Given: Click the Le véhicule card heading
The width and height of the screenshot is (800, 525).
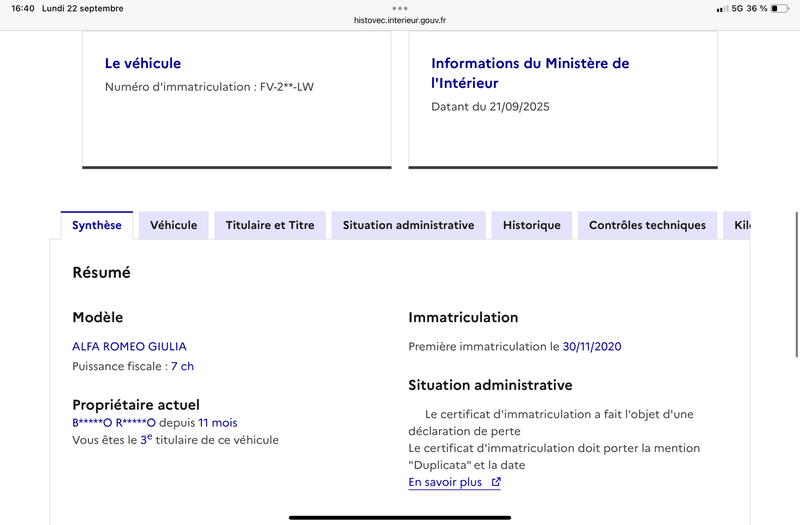Looking at the screenshot, I should tap(143, 63).
